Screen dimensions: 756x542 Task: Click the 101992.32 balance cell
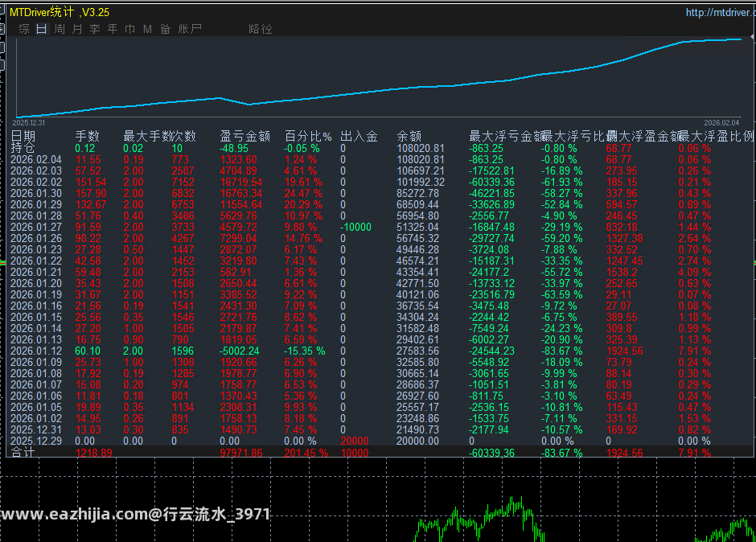[421, 183]
